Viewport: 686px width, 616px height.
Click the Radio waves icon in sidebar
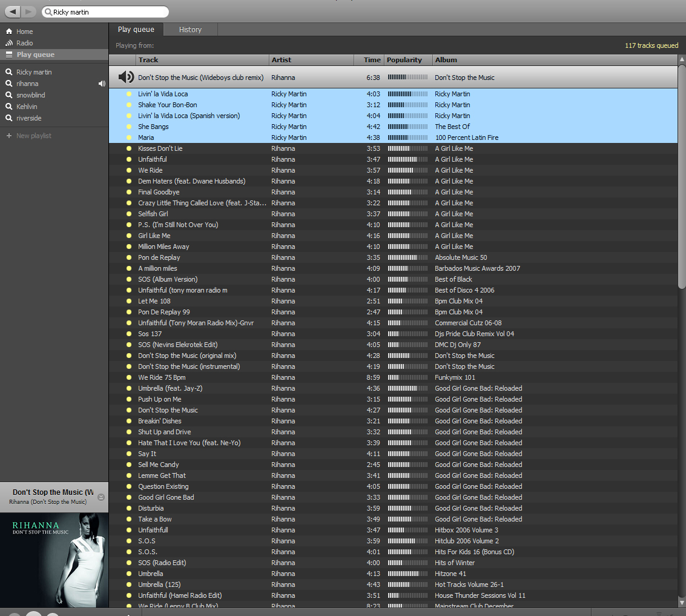click(8, 43)
